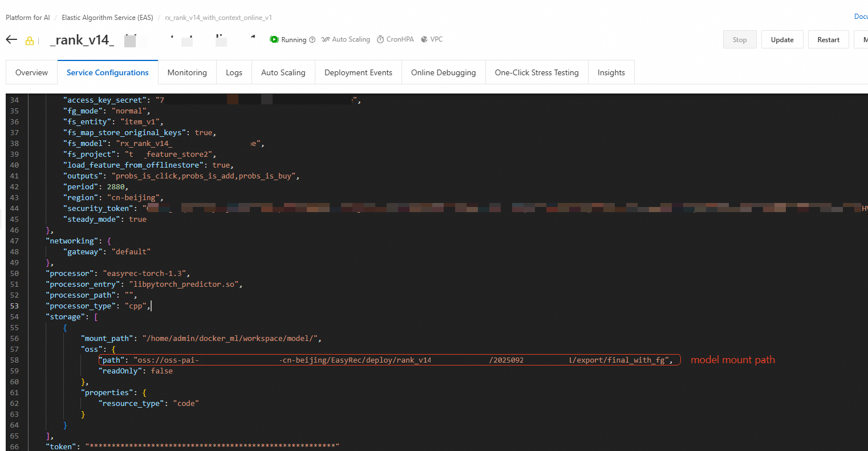Open the Online Debugging tab
868x451 pixels.
tap(444, 72)
